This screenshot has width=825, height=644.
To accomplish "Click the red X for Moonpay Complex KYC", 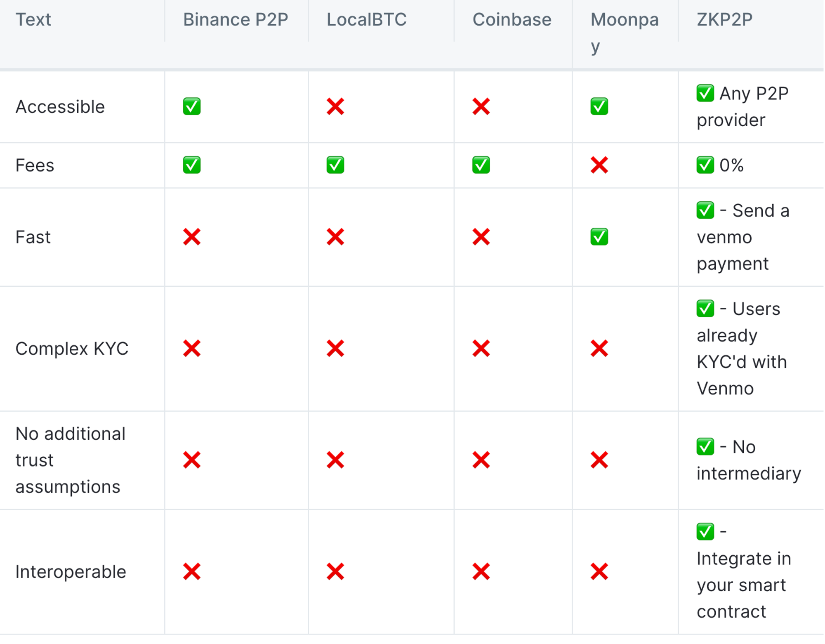I will tap(599, 349).
